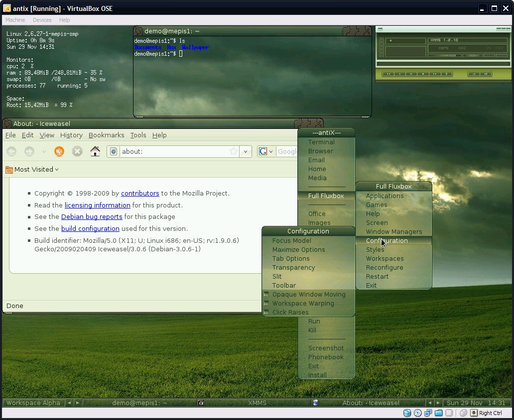Toggle the XMMS playlist button
Image resolution: width=514 pixels, height=420 pixels.
coord(502,55)
